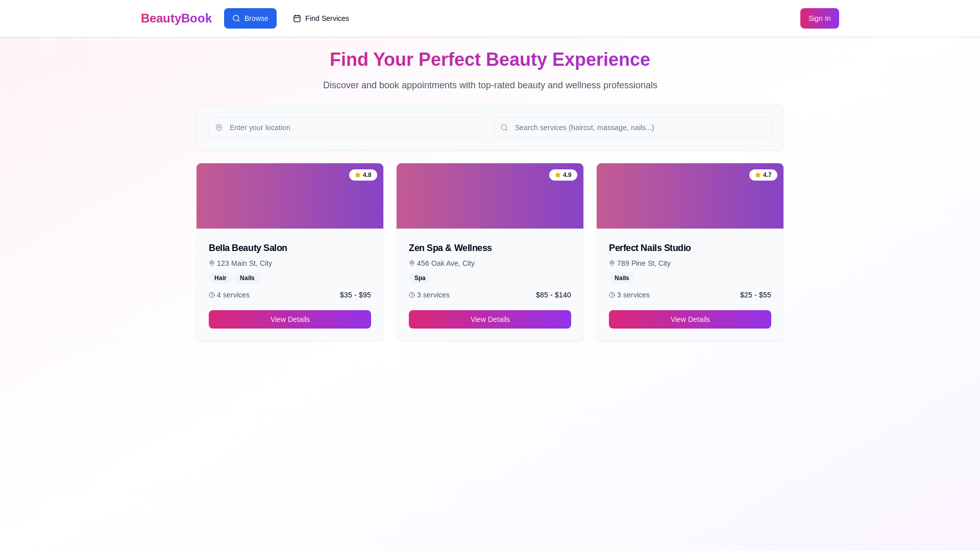Click the BeautyBook logo

pos(176,18)
